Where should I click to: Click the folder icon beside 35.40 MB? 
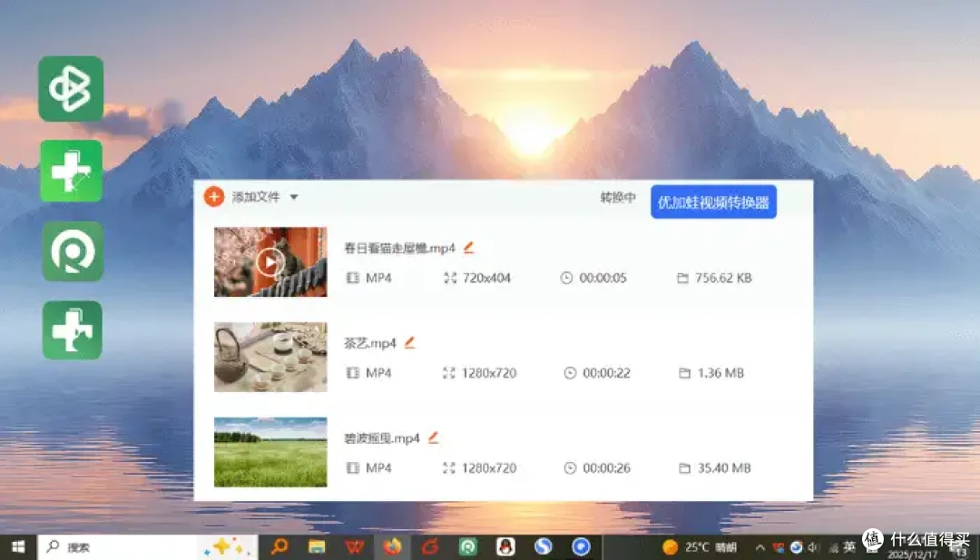tap(684, 467)
